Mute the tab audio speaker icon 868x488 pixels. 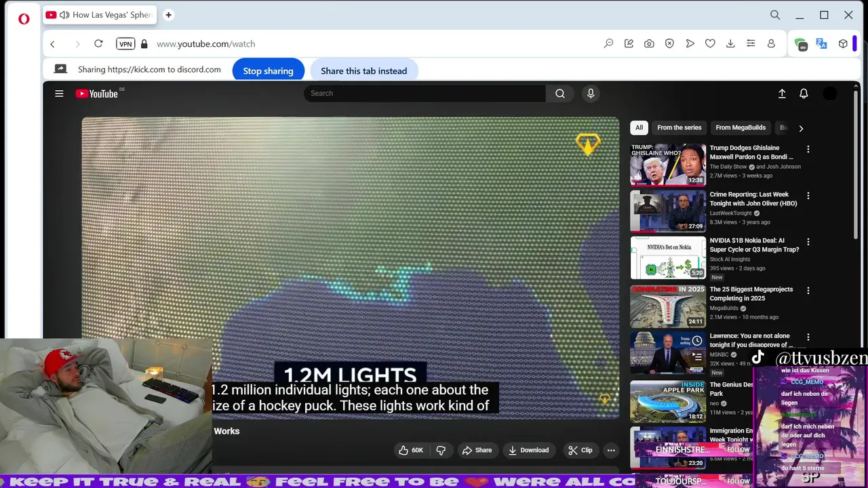[x=64, y=15]
